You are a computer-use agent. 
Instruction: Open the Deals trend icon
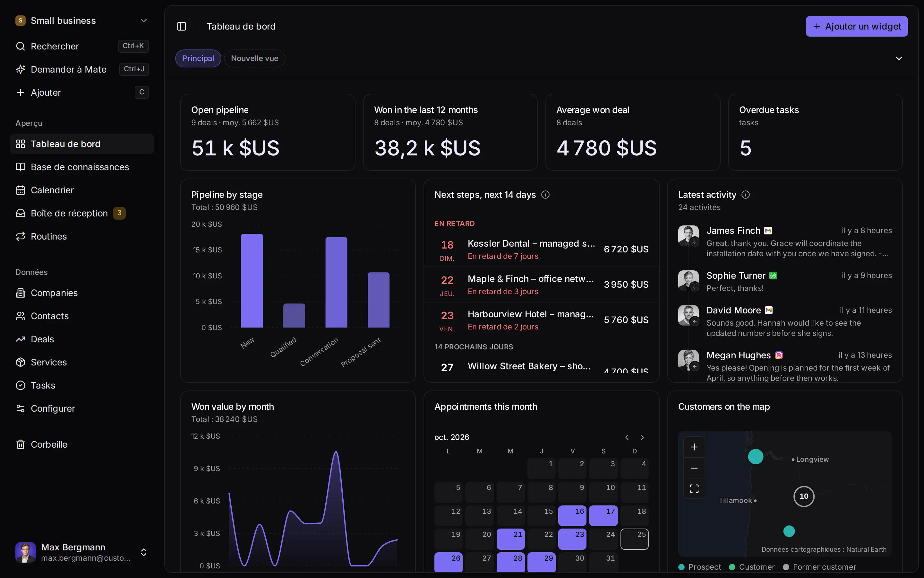(21, 339)
